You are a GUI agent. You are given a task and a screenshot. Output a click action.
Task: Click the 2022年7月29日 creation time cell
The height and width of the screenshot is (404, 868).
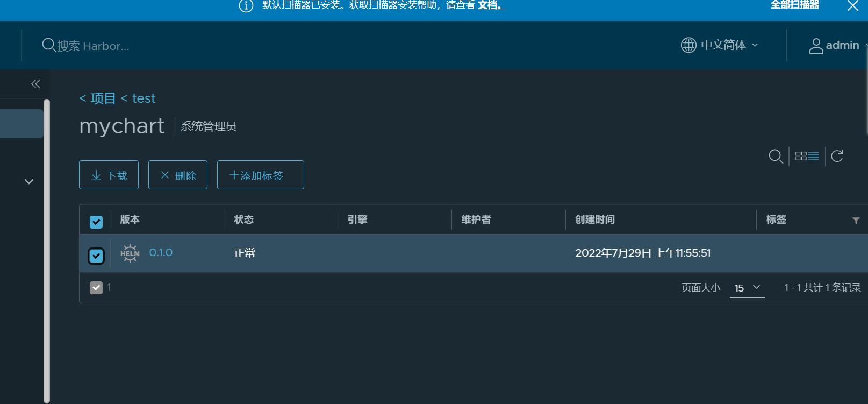click(643, 253)
